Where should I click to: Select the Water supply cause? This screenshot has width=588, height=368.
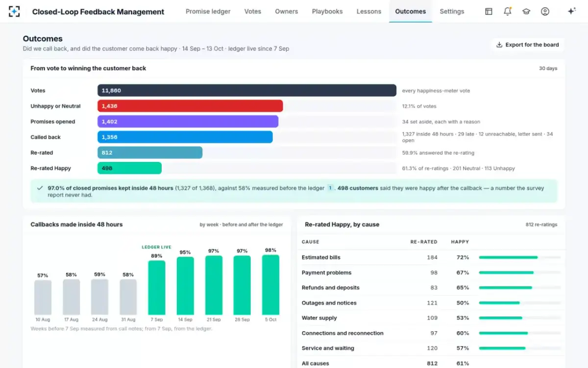pos(319,318)
